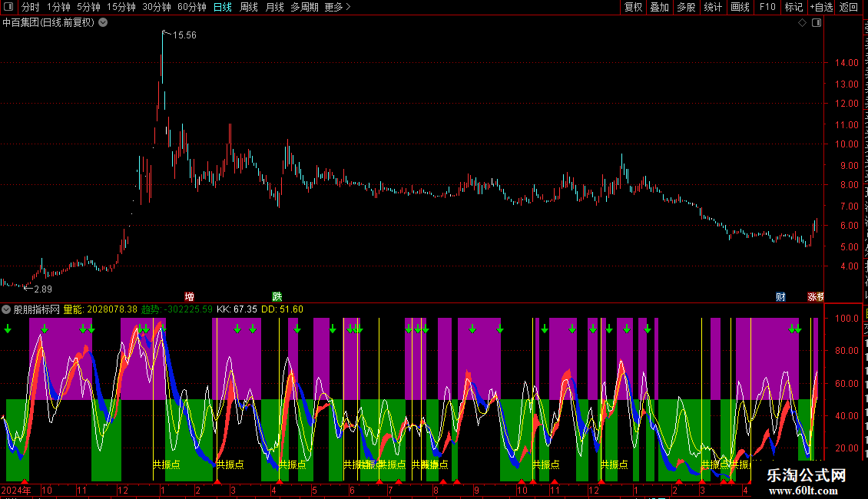Screen dimensions: 868x499
Task: Add stock with +自选 button
Action: pyautogui.click(x=821, y=7)
